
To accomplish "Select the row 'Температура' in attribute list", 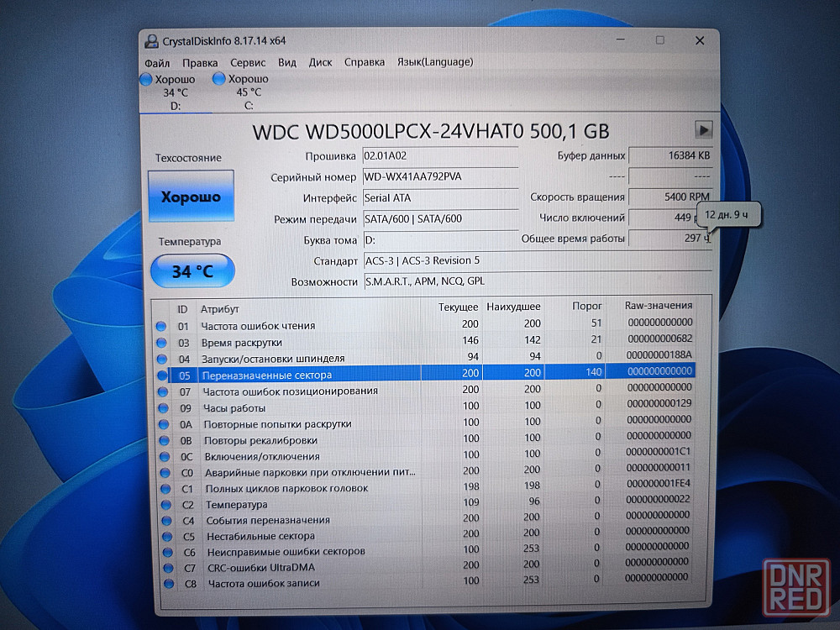I will pyautogui.click(x=428, y=503).
